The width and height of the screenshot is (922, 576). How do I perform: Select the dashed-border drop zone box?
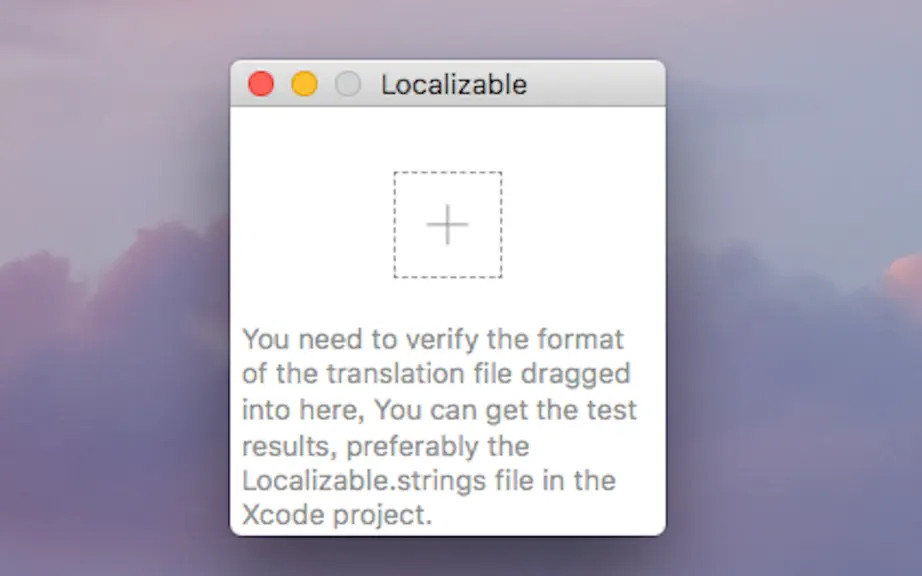447,225
